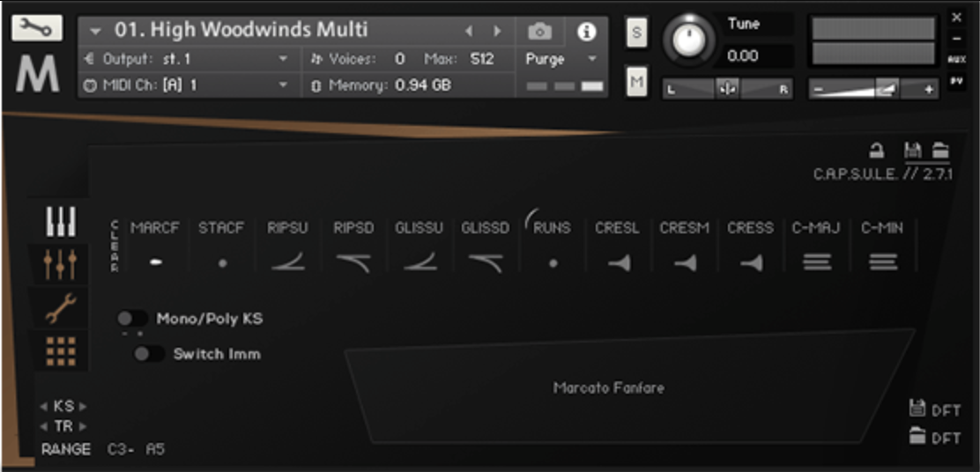Open the orange grid matrix page
Image resolution: width=980 pixels, height=472 pixels.
(x=61, y=350)
